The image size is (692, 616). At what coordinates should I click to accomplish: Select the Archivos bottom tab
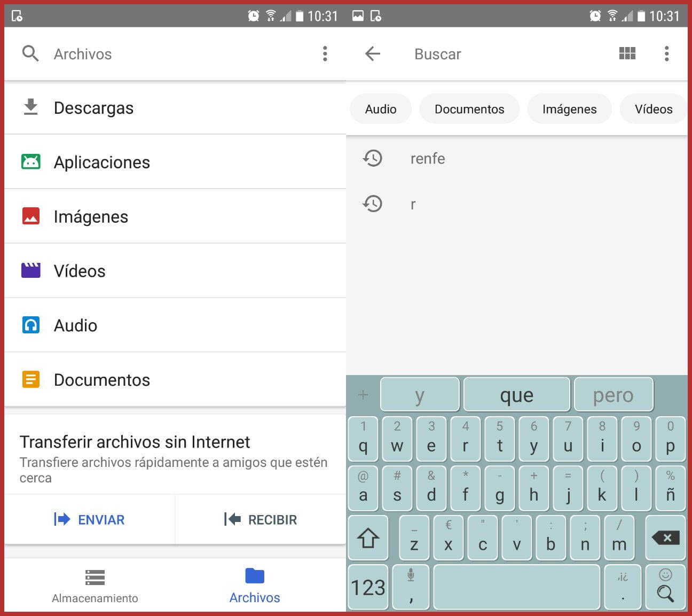(255, 586)
